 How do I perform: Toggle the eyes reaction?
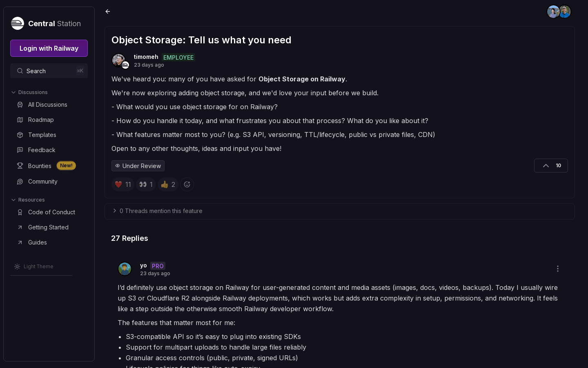click(146, 184)
